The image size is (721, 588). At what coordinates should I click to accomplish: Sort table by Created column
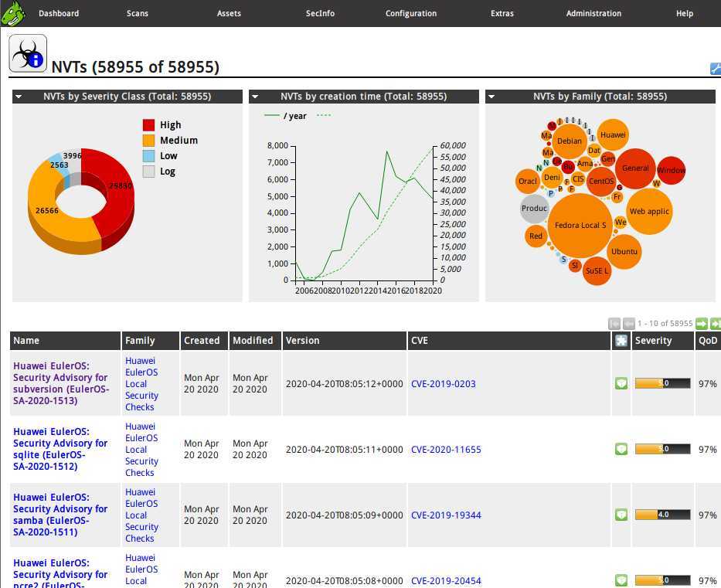click(x=202, y=341)
